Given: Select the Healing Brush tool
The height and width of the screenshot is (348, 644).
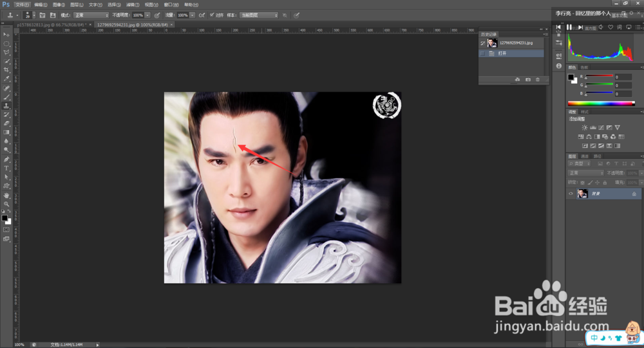Looking at the screenshot, I should coord(6,88).
